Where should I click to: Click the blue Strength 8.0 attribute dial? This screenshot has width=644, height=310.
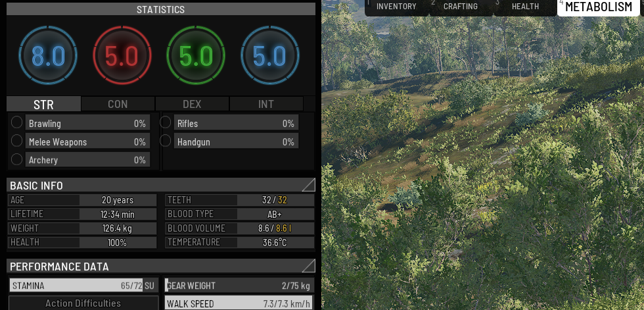pyautogui.click(x=48, y=57)
